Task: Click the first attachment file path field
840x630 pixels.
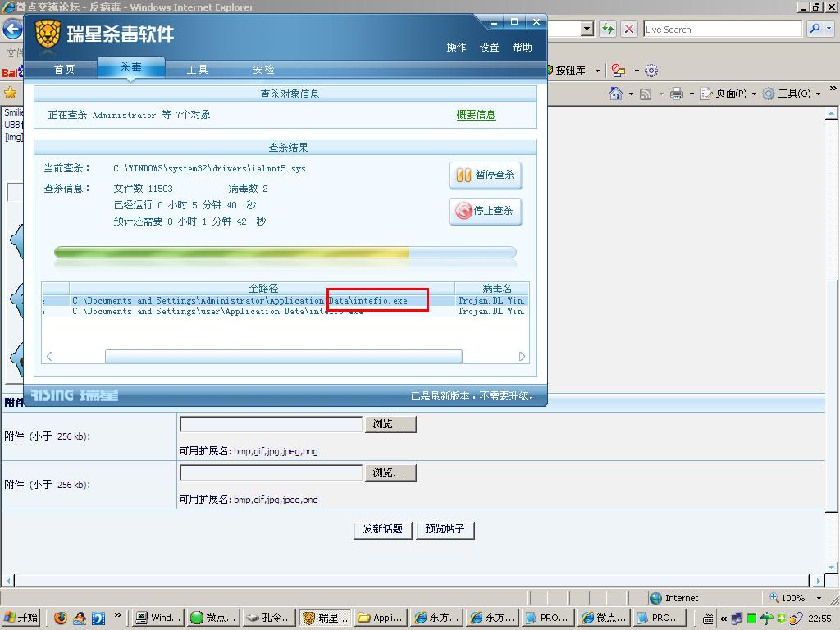Action: (x=271, y=424)
